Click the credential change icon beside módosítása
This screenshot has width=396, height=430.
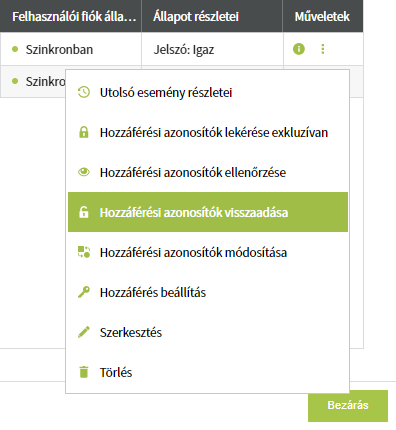[84, 252]
